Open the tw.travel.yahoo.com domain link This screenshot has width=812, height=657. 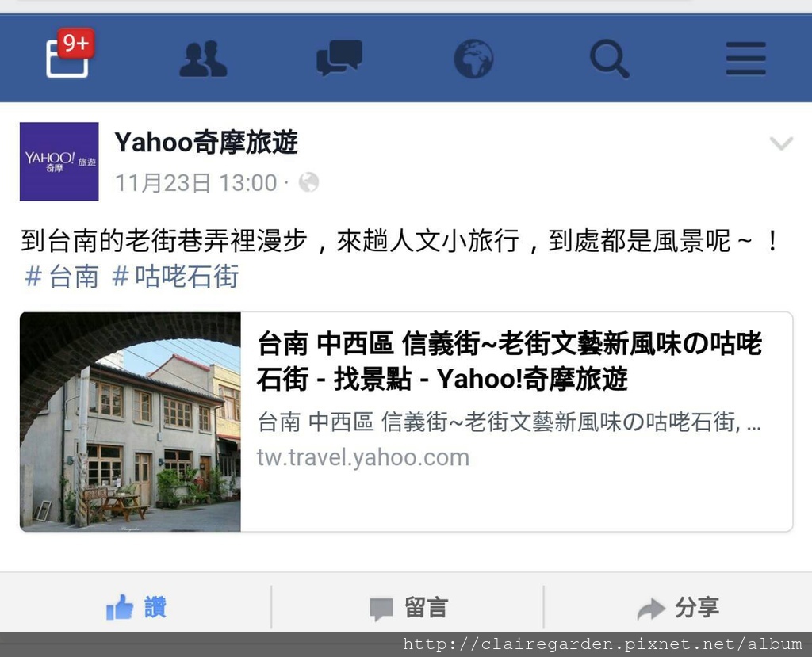(x=363, y=457)
